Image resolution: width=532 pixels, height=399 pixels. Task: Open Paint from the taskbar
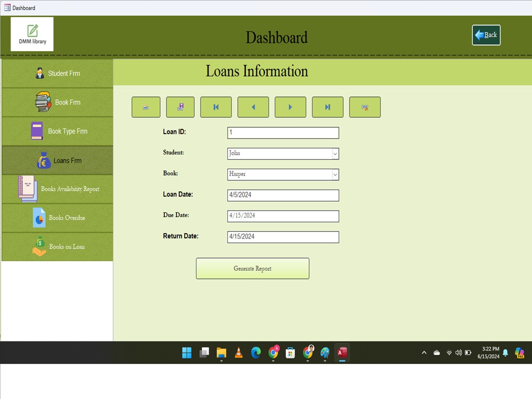click(325, 353)
